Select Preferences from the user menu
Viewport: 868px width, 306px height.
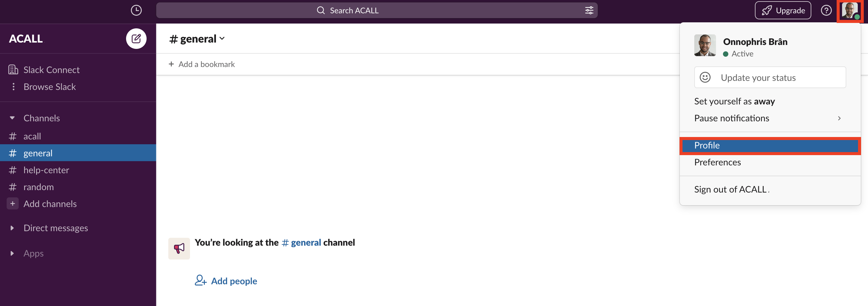[x=770, y=162]
